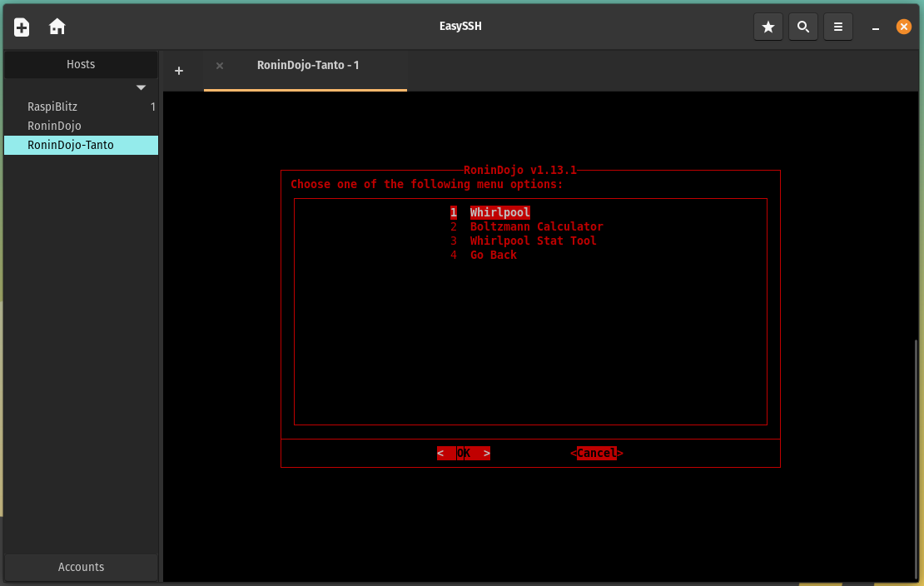Click the RoninDojo v1.13.1 dialog title
Image resolution: width=924 pixels, height=586 pixels.
[x=519, y=170]
